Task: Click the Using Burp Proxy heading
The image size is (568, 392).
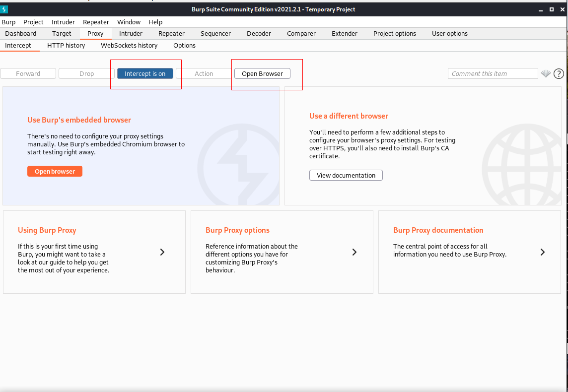Action: click(x=47, y=230)
